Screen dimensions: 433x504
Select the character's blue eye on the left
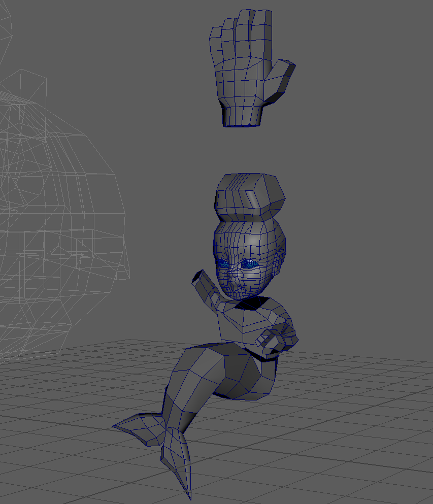click(x=223, y=263)
